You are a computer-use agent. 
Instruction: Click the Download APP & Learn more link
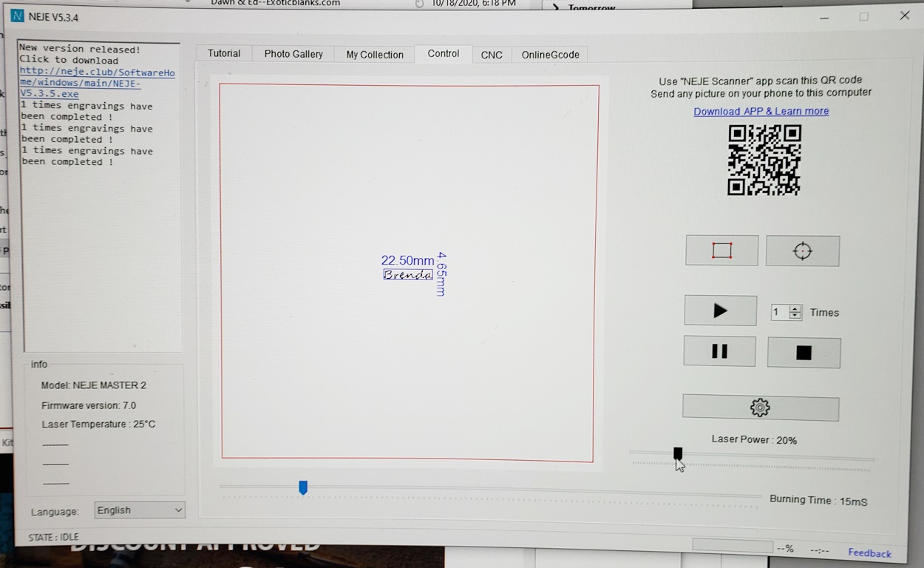pyautogui.click(x=761, y=111)
